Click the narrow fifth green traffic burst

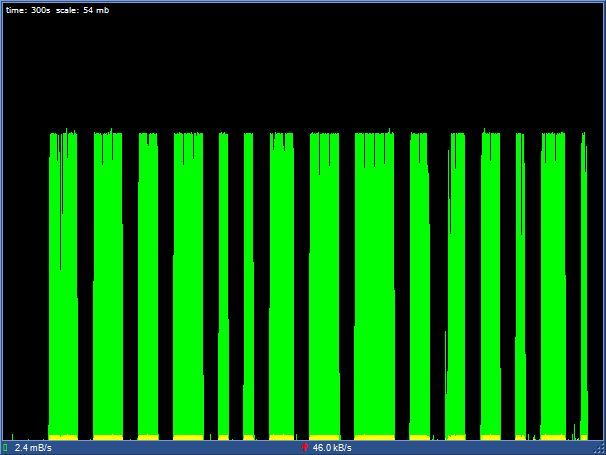pyautogui.click(x=223, y=286)
